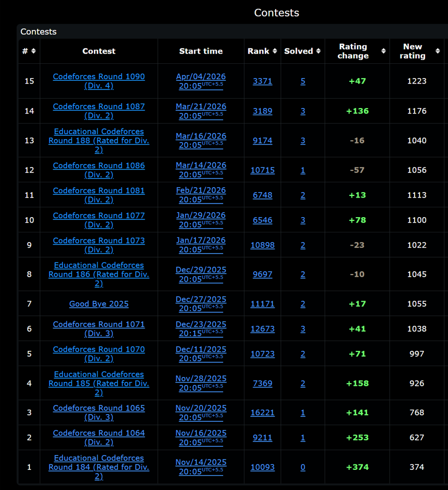Screen dimensions: 448x490
Task: View standings at rank 11171
Action: click(262, 304)
